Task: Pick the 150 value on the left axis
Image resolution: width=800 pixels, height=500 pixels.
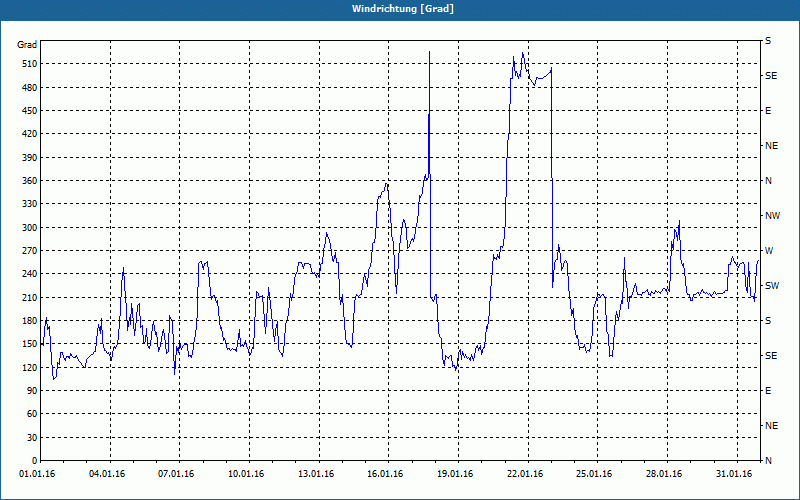Action: click(30, 344)
